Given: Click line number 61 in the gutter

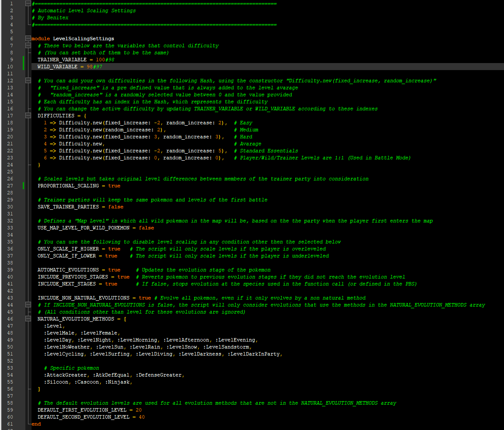Looking at the screenshot, I should point(11,424).
